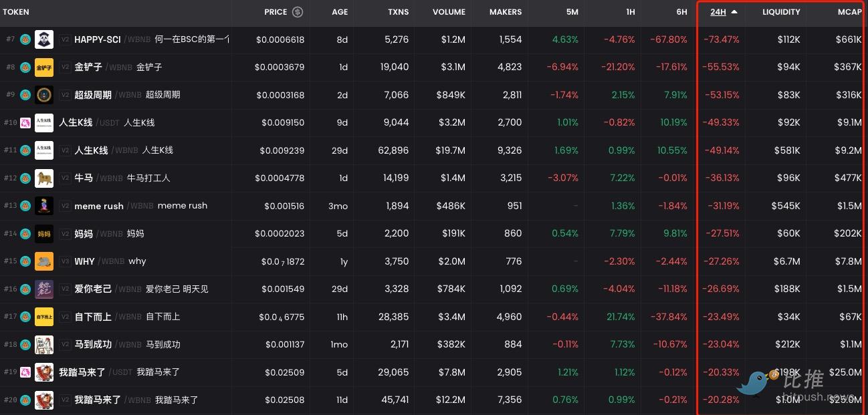868x415 pixels.
Task: Click the 爱你老己 token logo
Action: [44, 289]
